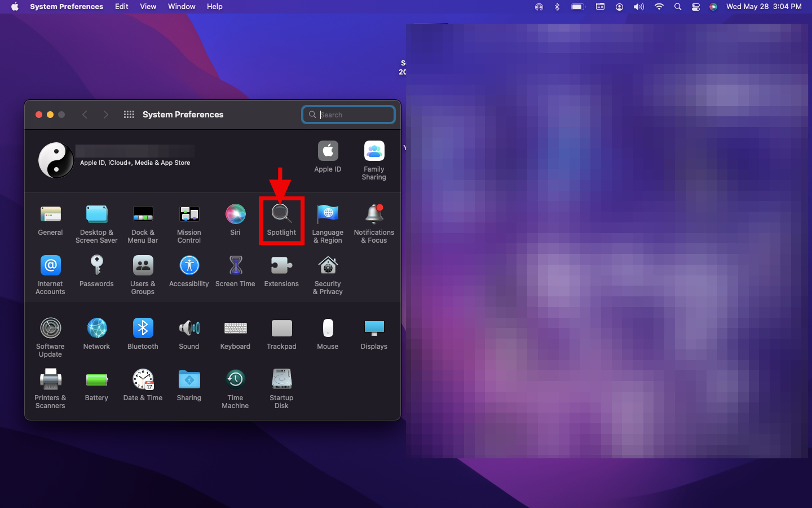Open keyboard input menu bar icon
This screenshot has height=508, width=812.
[x=600, y=7]
